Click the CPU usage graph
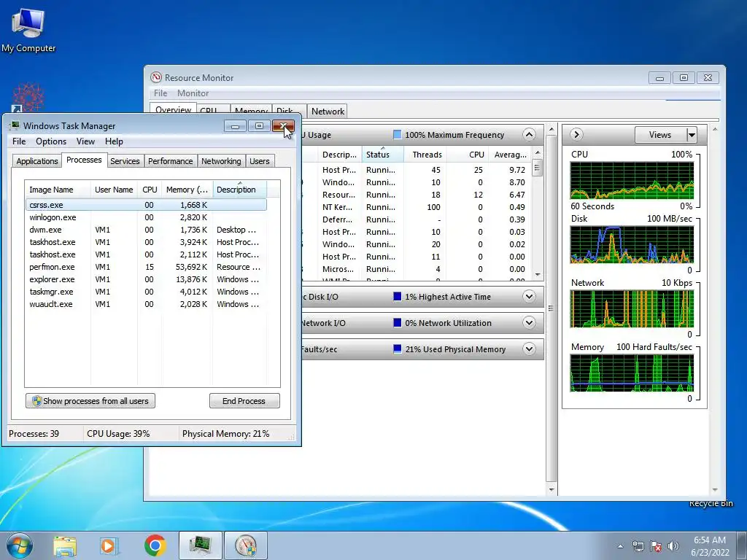747x560 pixels. (x=632, y=181)
